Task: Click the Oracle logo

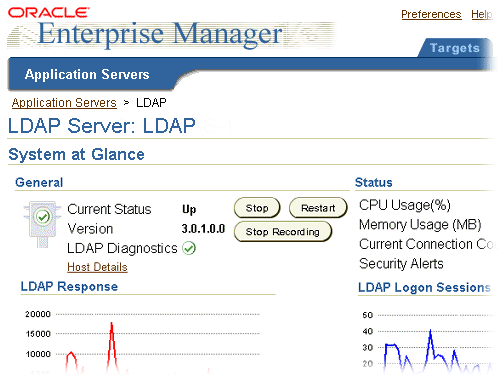Action: (x=49, y=13)
